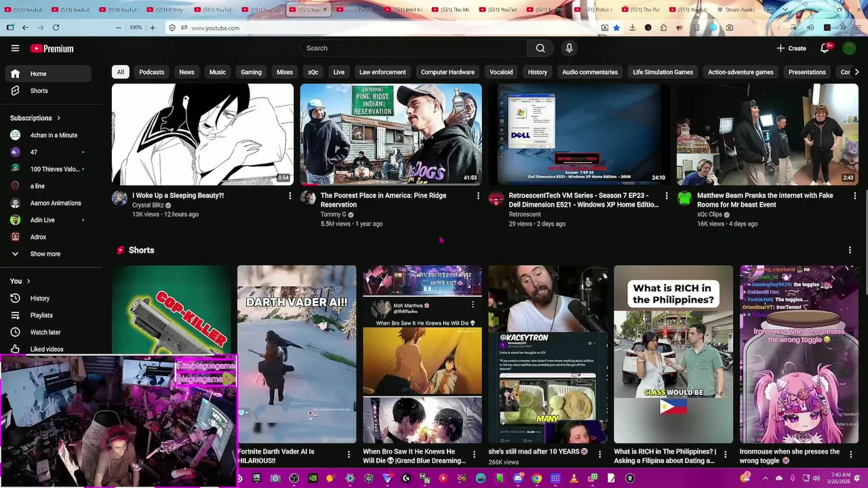Viewport: 868px width, 488px height.
Task: Open Crystal Blitz channel link
Action: pyautogui.click(x=148, y=205)
